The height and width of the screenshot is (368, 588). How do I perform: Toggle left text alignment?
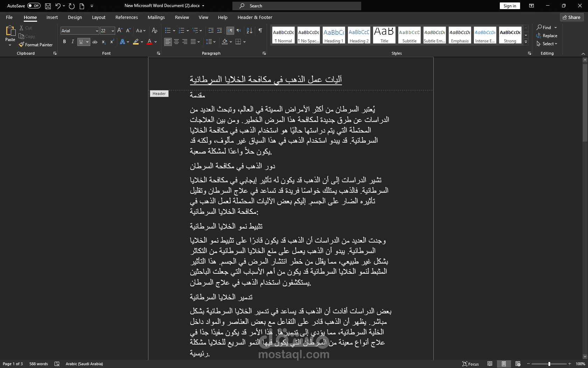click(x=168, y=42)
